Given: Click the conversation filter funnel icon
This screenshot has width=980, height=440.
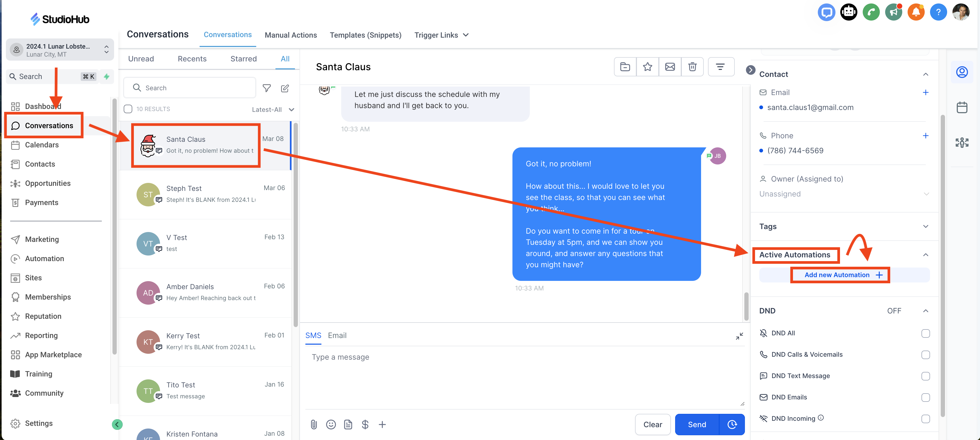Looking at the screenshot, I should coord(267,88).
